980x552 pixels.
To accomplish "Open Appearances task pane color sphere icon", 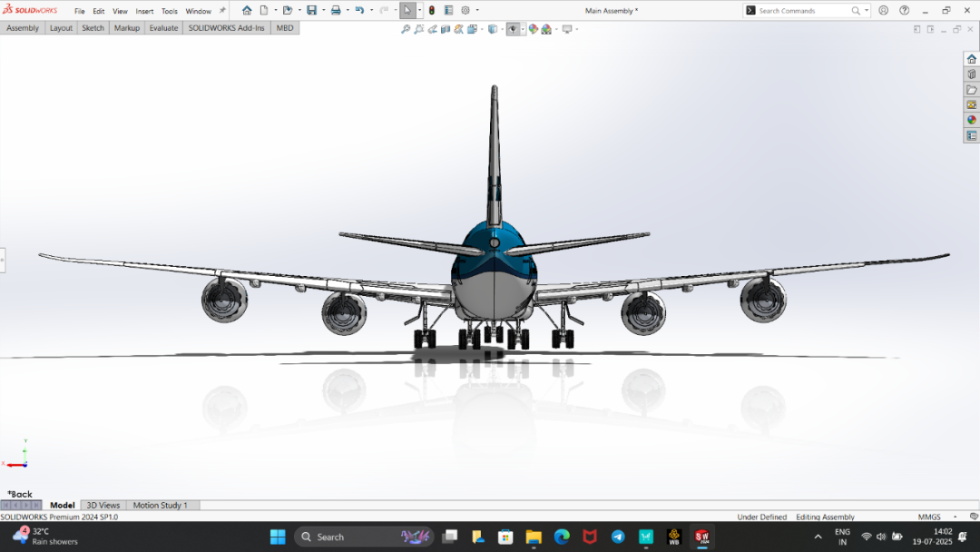I will [971, 120].
